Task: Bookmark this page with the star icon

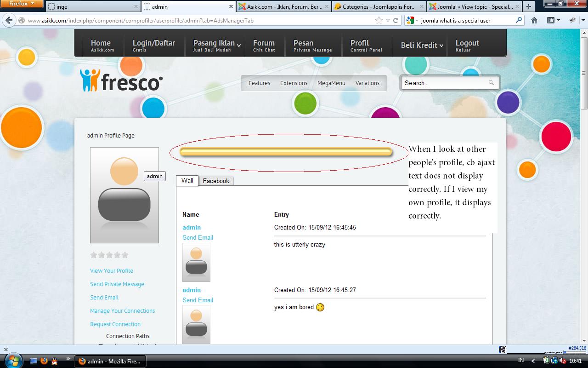Action: 379,20
